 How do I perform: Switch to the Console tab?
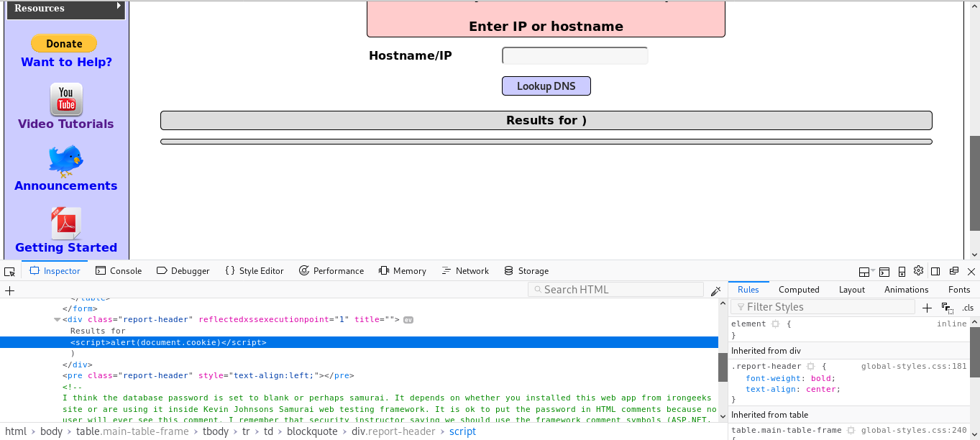tap(119, 271)
